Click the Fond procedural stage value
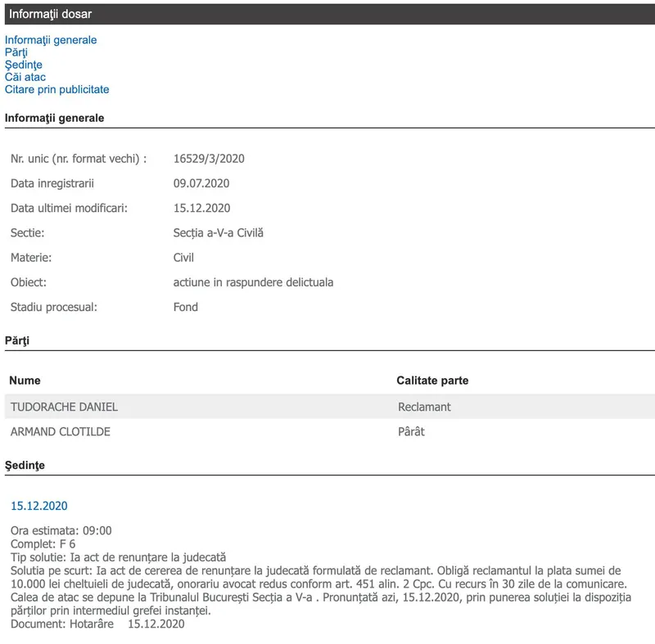This screenshot has width=655, height=644. pyautogui.click(x=186, y=307)
